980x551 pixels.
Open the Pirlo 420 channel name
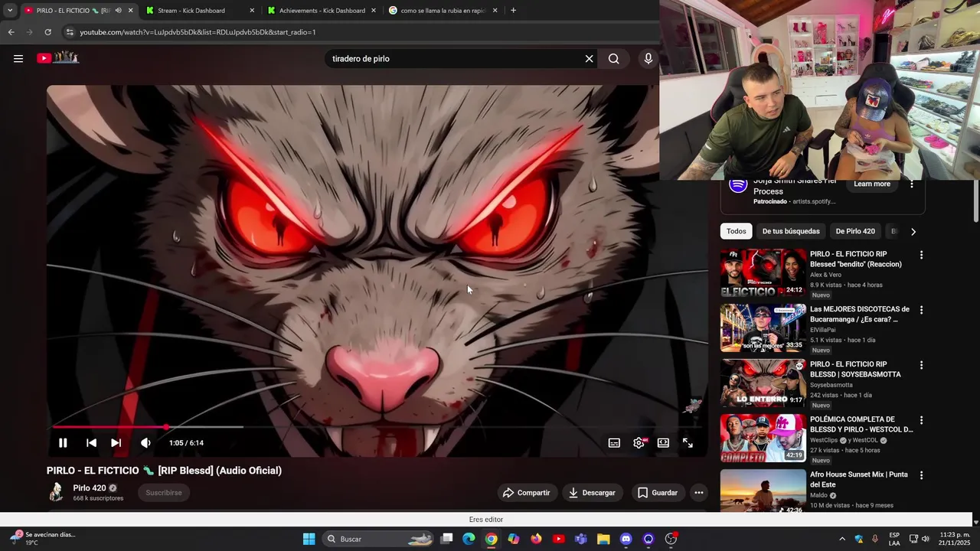90,488
